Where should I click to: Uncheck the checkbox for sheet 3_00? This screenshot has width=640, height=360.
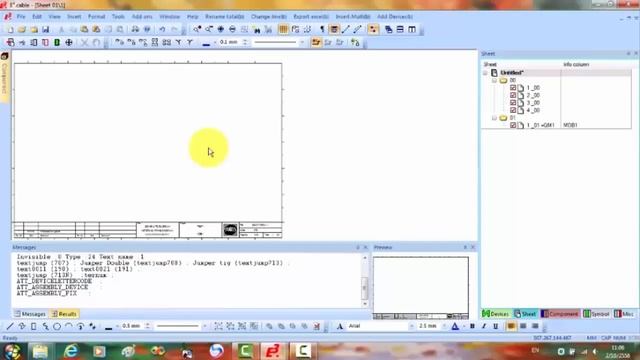(513, 102)
